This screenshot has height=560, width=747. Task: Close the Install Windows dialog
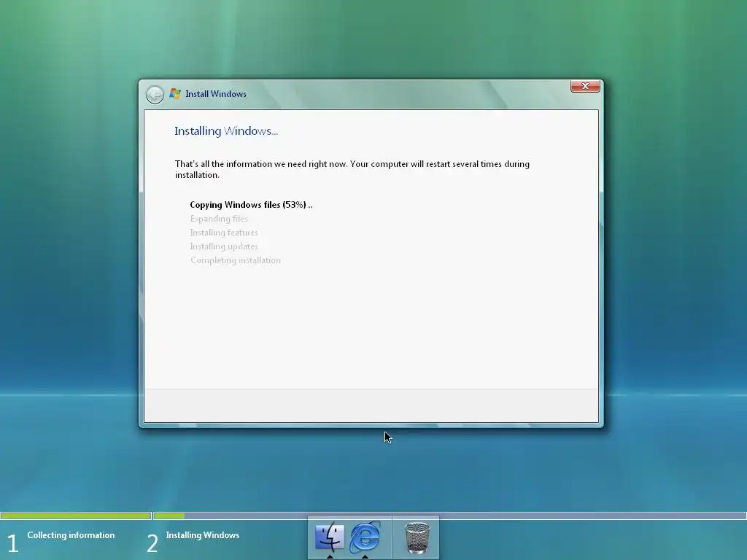click(585, 86)
